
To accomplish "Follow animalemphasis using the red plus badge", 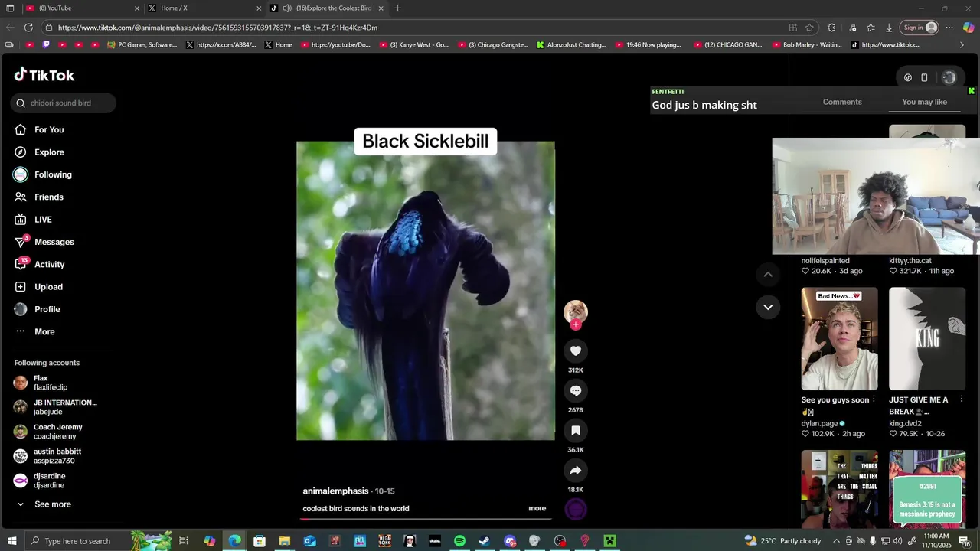I will (x=576, y=324).
